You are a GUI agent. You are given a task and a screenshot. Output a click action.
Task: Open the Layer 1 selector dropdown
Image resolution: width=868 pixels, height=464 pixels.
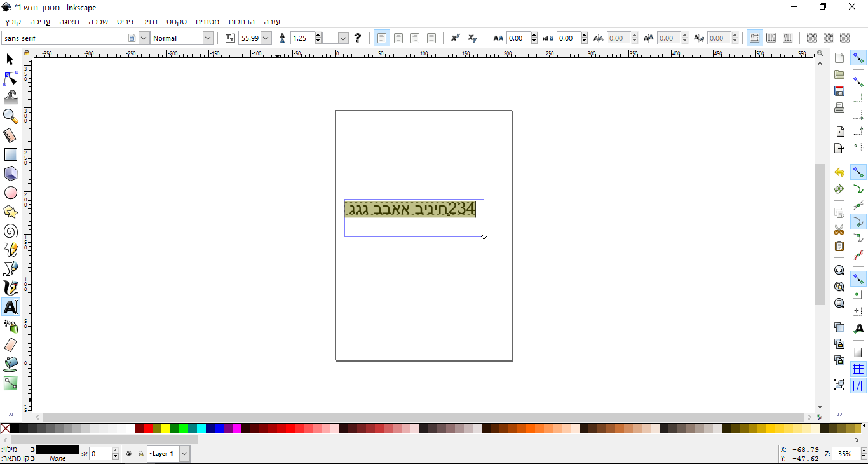click(184, 453)
